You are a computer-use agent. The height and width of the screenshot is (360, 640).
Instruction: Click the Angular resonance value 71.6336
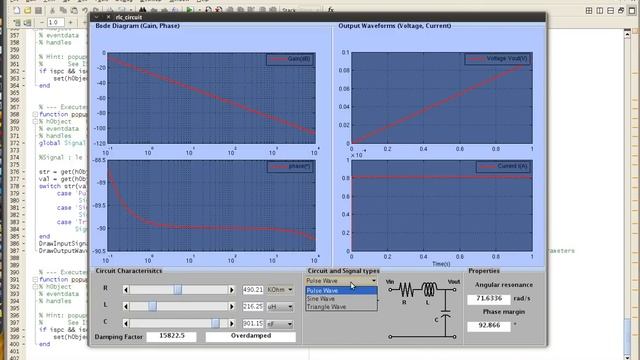point(489,299)
